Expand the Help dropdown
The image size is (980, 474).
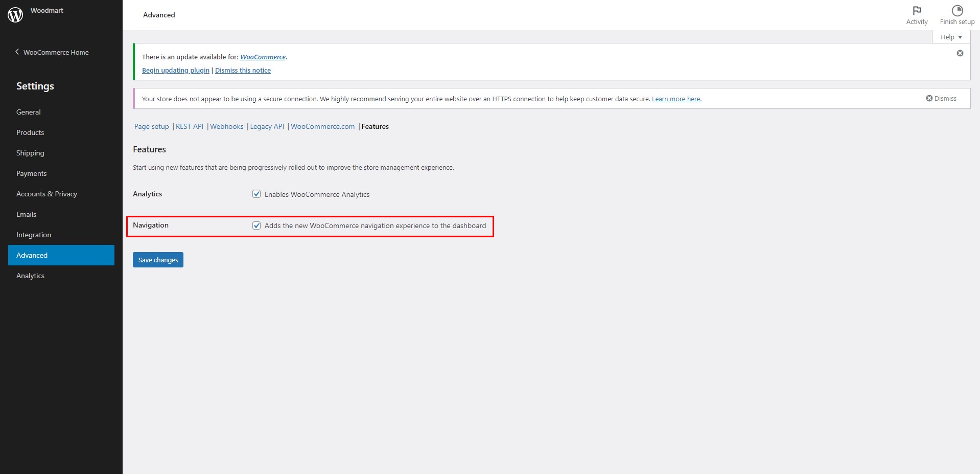click(951, 37)
